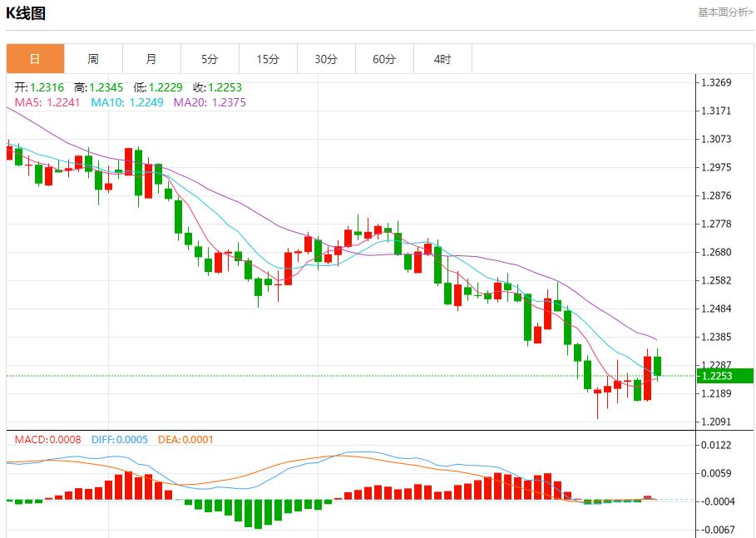This screenshot has width=756, height=538.
Task: Select the 15分 interval tab
Action: coord(268,59)
